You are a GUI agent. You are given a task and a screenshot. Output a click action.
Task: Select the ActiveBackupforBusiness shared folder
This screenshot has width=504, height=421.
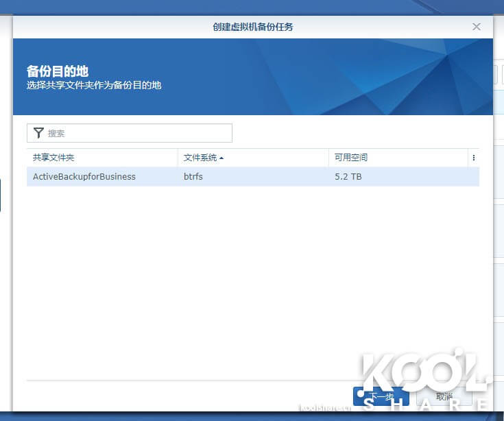pos(84,177)
